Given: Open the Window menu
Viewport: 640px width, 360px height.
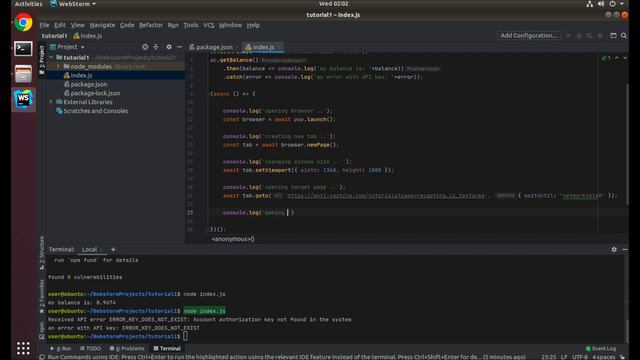Looking at the screenshot, I should pos(230,25).
